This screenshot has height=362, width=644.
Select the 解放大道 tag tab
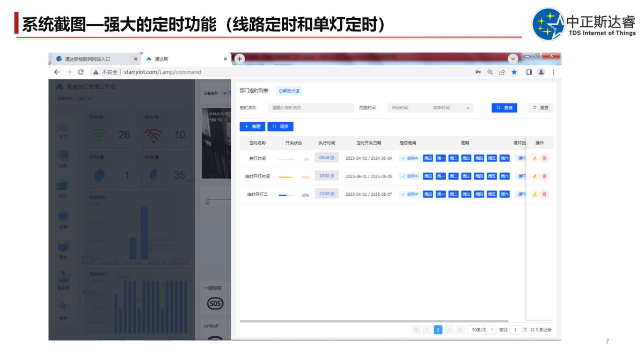289,91
